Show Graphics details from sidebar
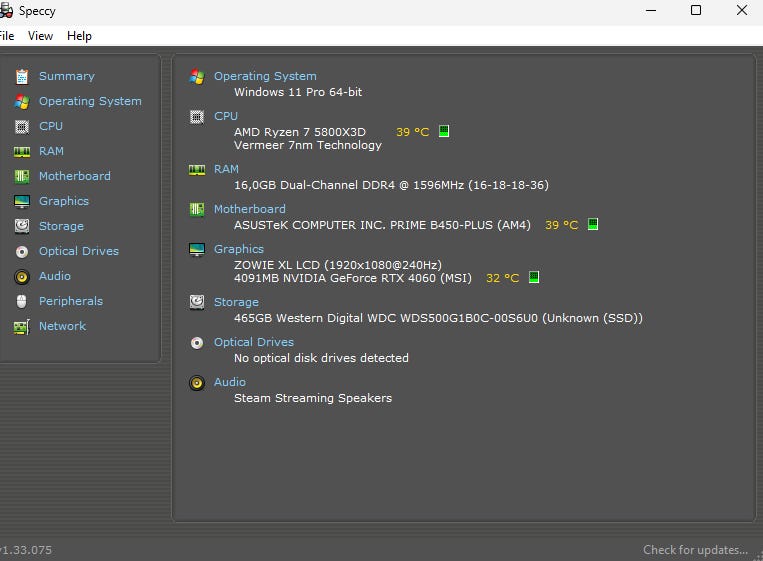The width and height of the screenshot is (763, 561). click(x=64, y=201)
